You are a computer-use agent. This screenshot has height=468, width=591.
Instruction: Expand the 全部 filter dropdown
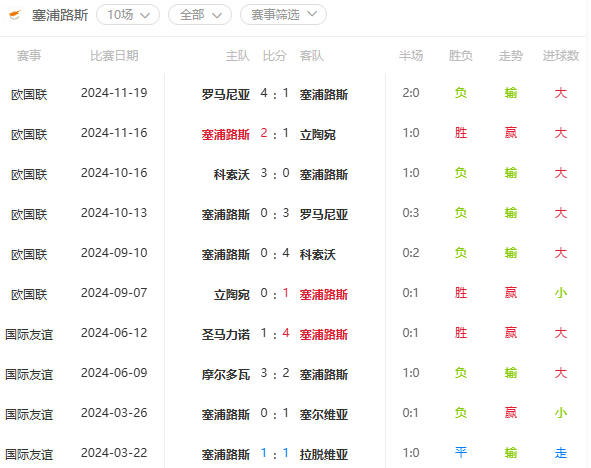tap(200, 15)
